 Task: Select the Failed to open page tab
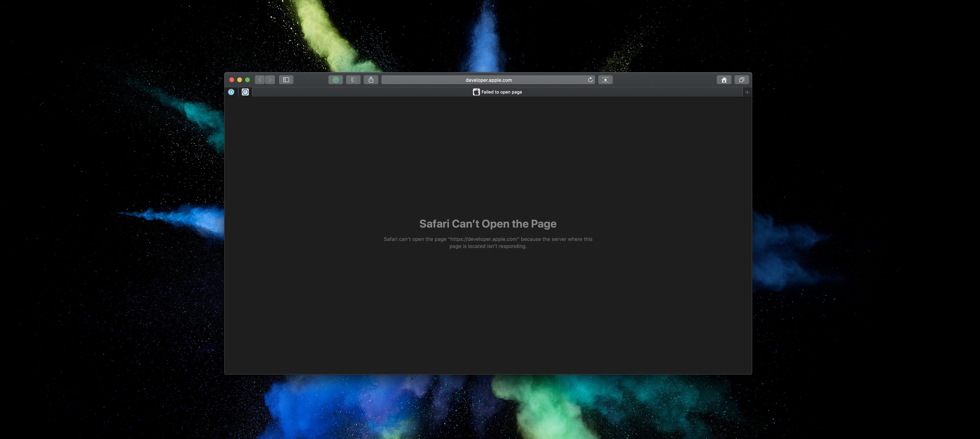click(x=497, y=92)
